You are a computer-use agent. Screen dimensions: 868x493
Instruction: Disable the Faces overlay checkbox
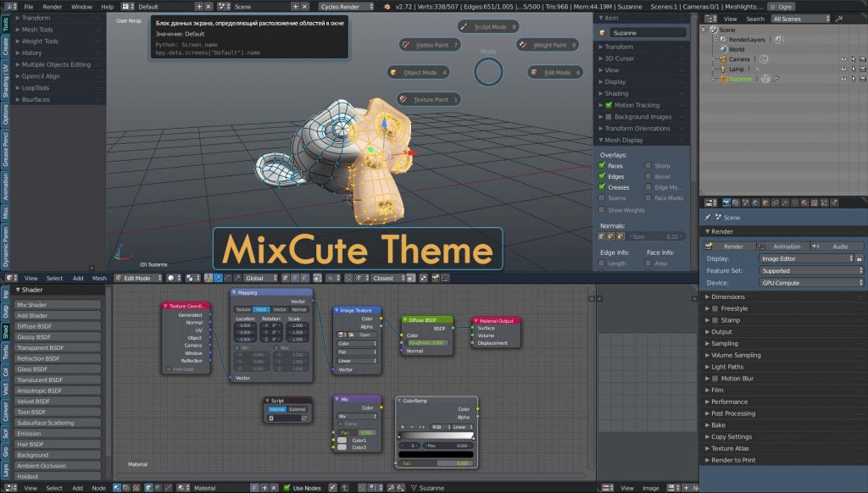coord(601,166)
